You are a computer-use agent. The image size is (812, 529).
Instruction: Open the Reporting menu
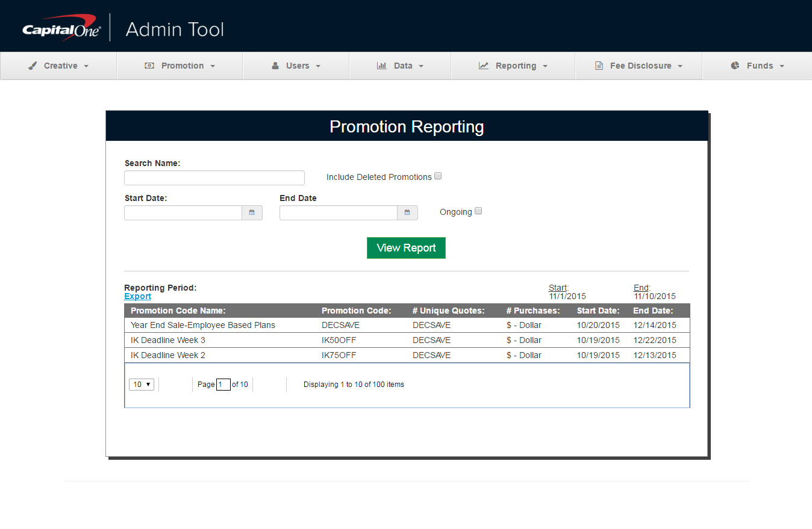pyautogui.click(x=515, y=66)
